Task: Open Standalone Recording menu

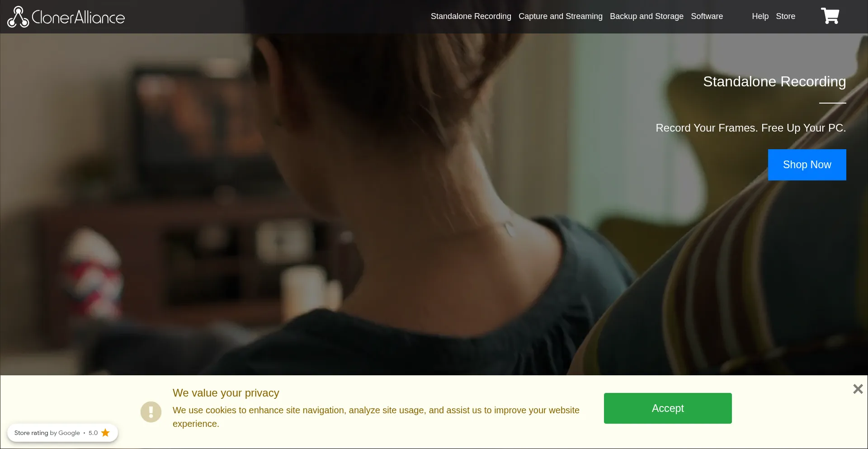Action: click(x=471, y=16)
